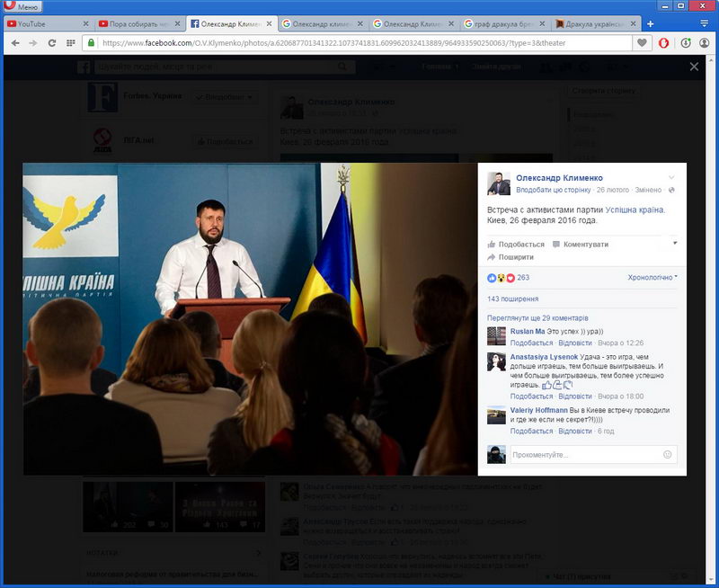
Task: Click the browser address bar URL
Action: coord(359,42)
